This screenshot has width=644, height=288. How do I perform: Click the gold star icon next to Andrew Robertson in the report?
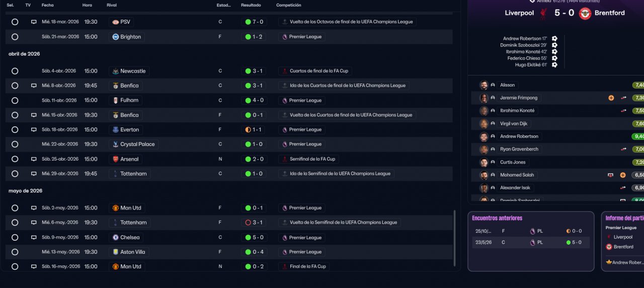[609, 262]
